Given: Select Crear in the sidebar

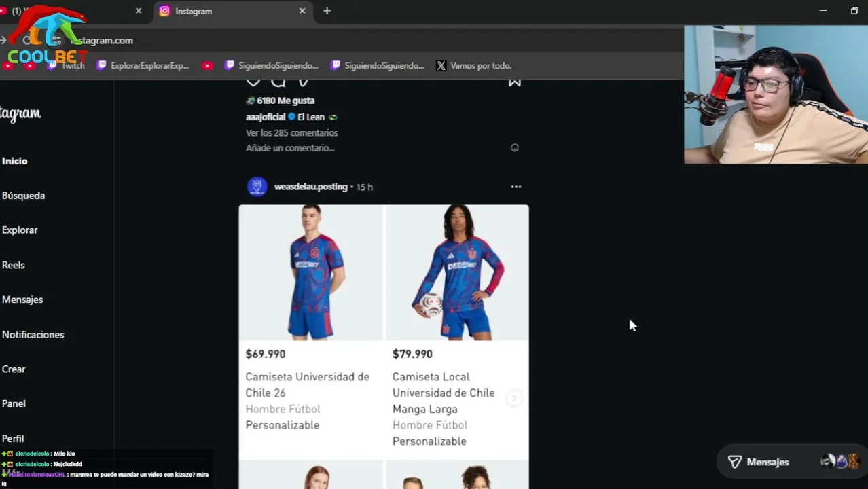Looking at the screenshot, I should 14,369.
